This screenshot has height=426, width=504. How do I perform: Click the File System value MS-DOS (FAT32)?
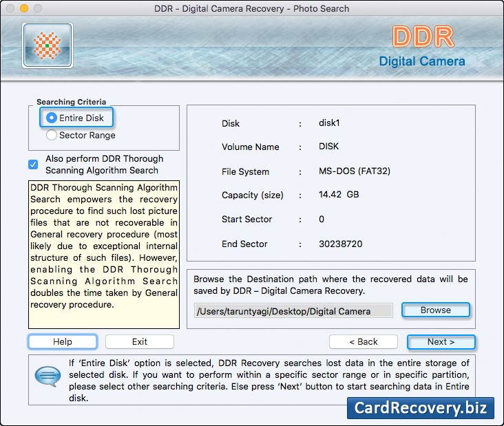[x=354, y=171]
